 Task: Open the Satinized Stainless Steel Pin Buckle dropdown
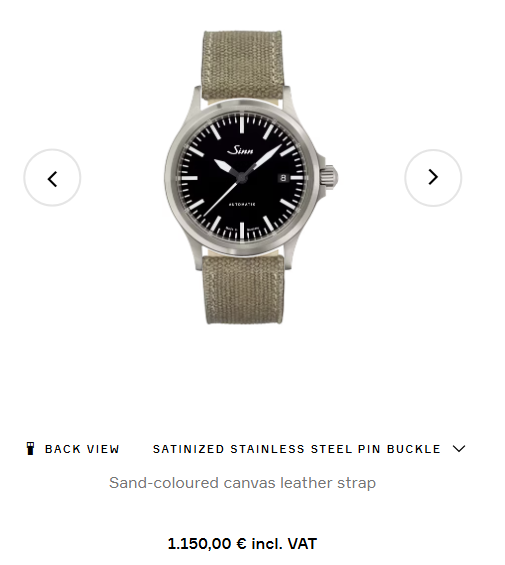(x=309, y=449)
